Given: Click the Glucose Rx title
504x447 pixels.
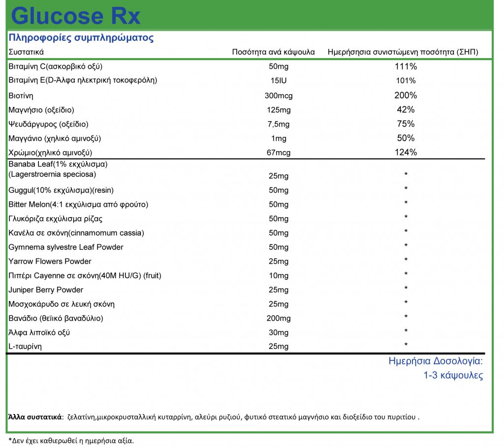Looking at the screenshot, I should pos(75,15).
